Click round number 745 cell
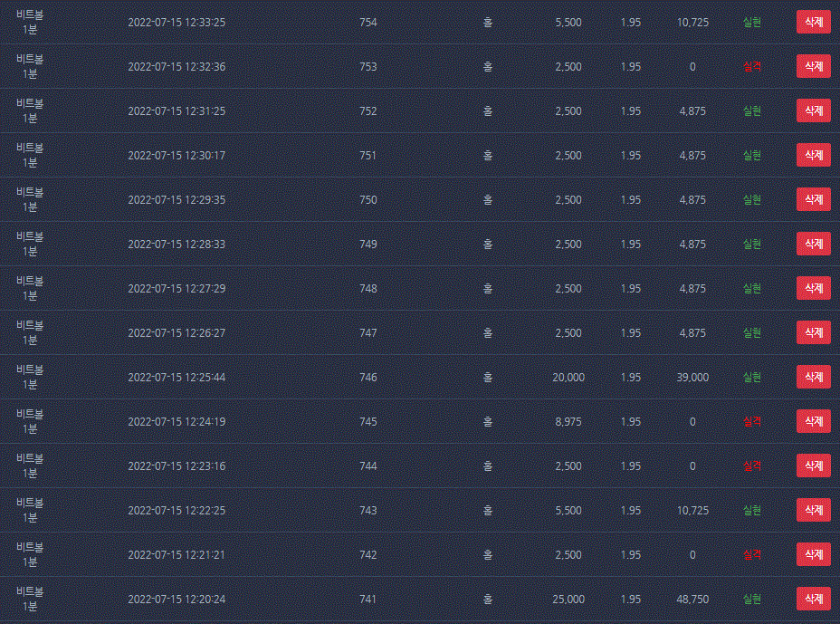This screenshot has height=624, width=840. 368,422
